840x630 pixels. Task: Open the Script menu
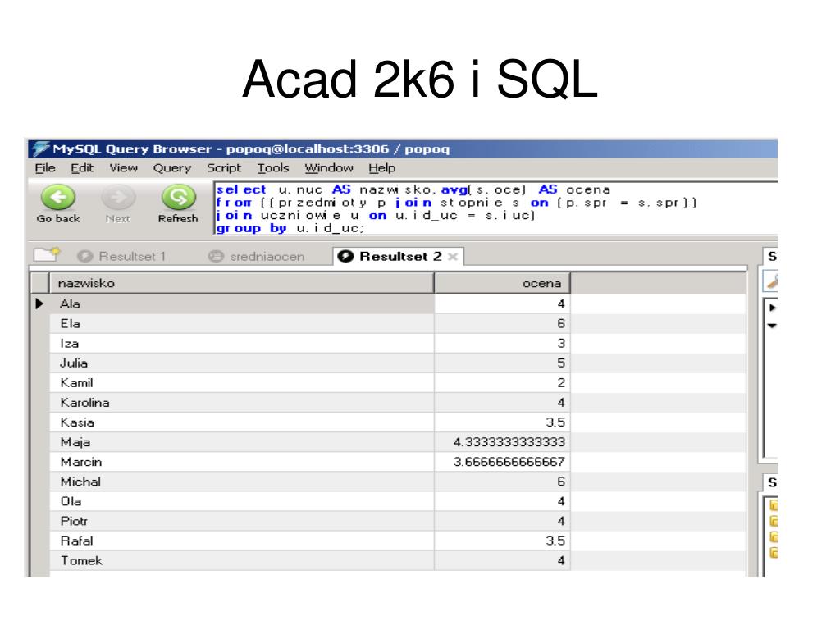(224, 168)
